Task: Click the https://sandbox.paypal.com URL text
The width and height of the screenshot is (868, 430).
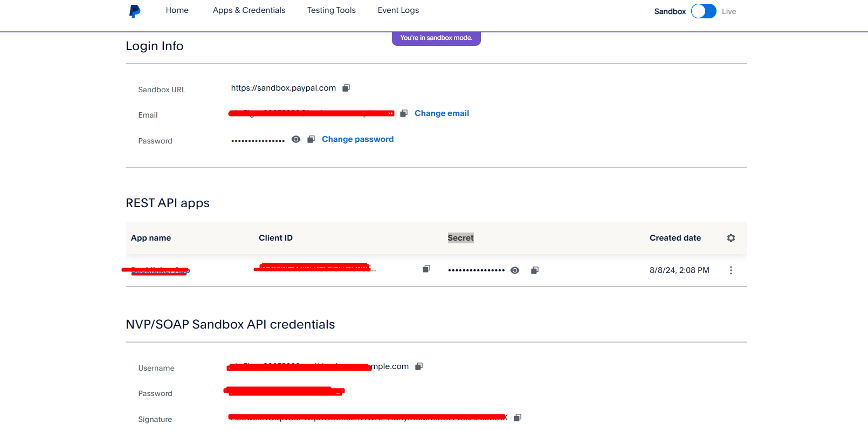Action: (x=284, y=88)
